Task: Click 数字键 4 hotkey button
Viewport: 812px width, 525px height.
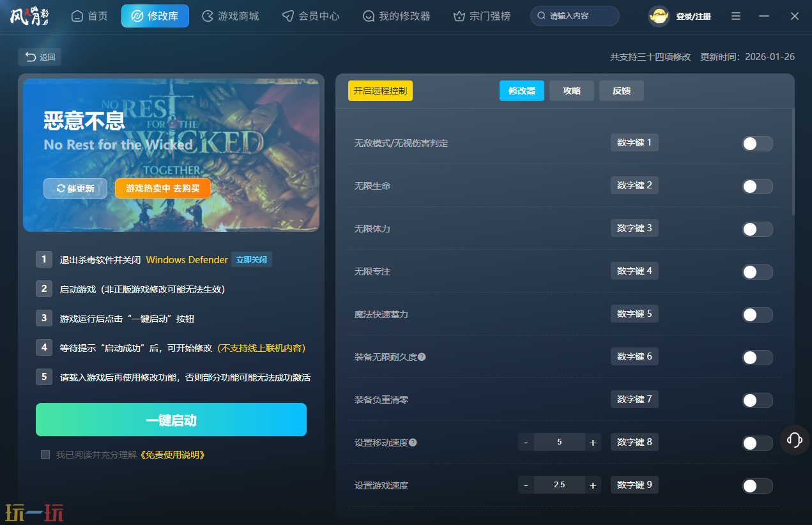Action: pos(634,271)
